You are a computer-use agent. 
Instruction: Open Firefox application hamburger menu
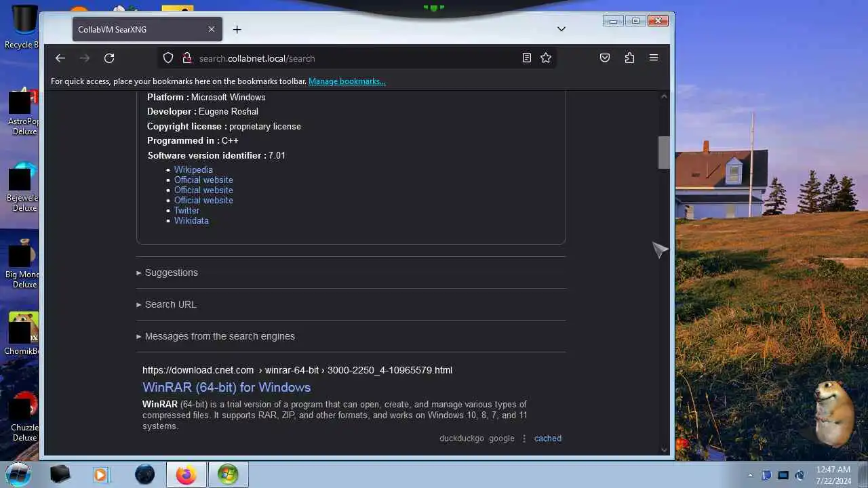pos(654,58)
